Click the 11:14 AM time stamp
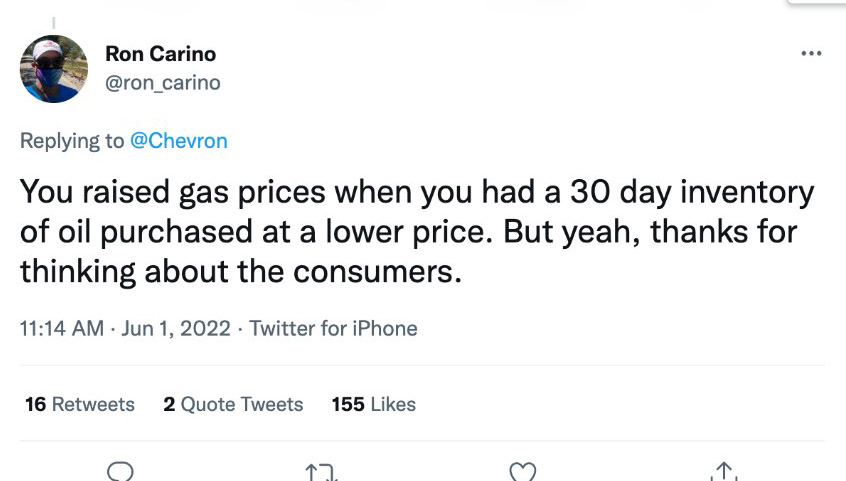The image size is (846, 481). coord(61,328)
